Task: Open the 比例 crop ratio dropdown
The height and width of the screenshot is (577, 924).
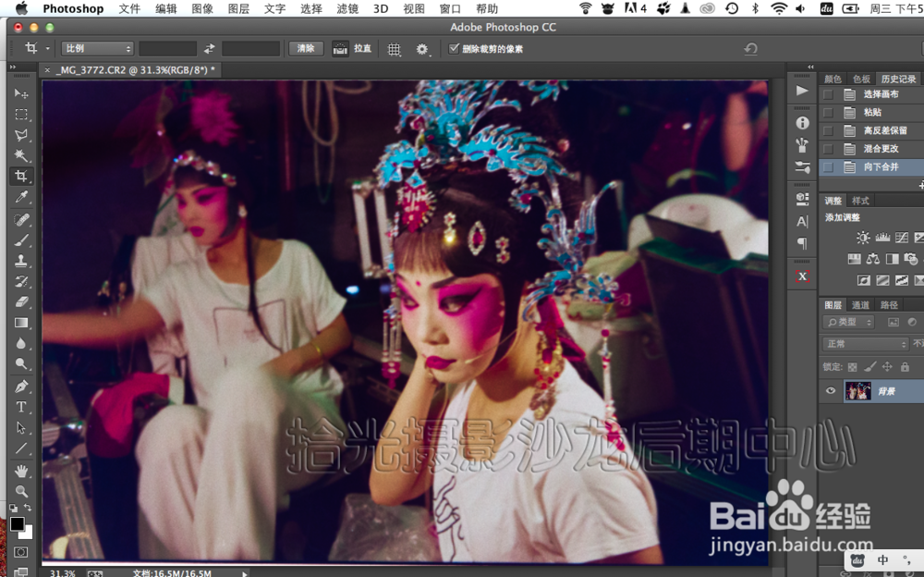Action: tap(98, 48)
